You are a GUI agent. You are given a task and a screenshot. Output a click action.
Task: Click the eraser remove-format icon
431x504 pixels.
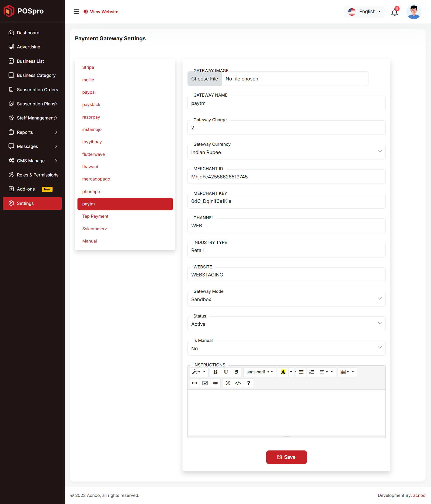click(236, 372)
